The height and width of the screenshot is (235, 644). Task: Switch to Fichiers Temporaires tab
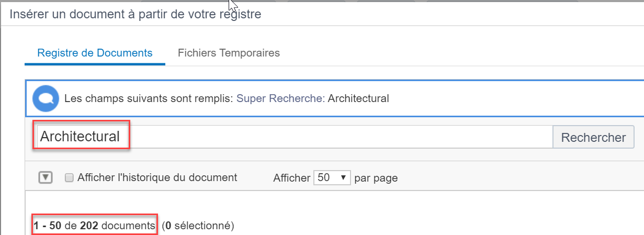point(229,53)
